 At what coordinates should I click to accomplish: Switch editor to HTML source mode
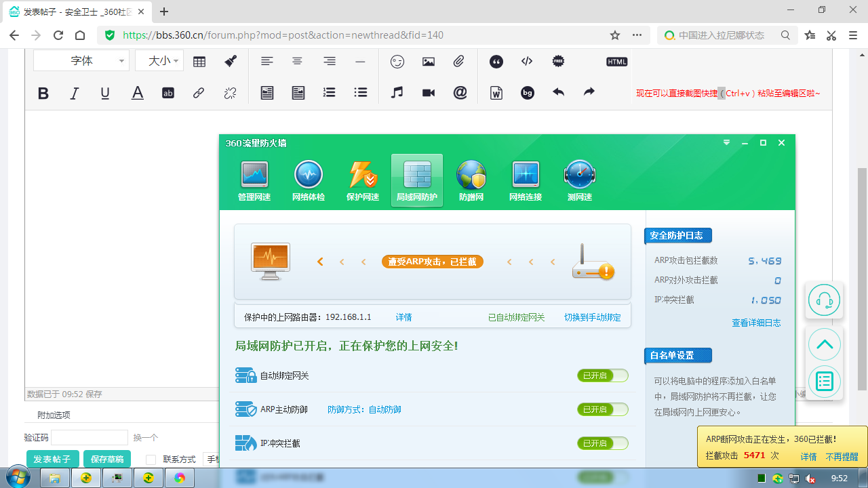click(x=617, y=62)
